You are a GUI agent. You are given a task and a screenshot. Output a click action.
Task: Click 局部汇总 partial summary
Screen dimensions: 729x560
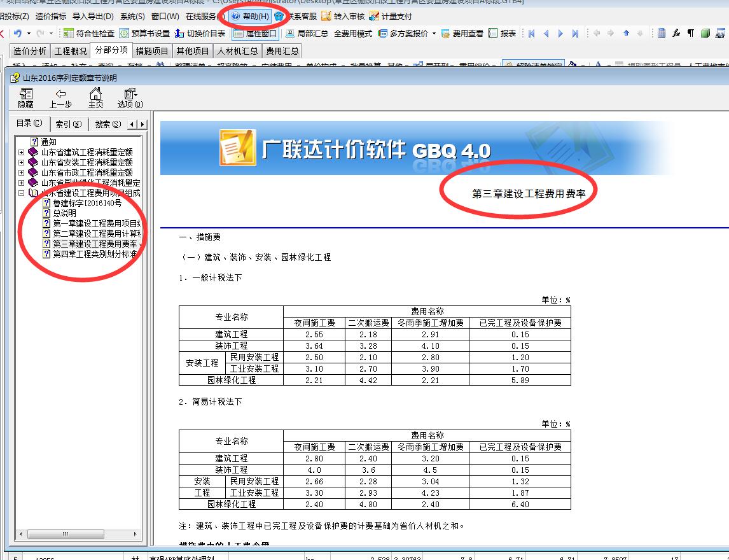[307, 34]
